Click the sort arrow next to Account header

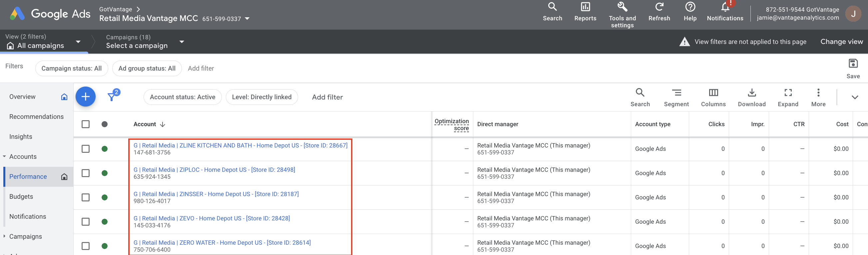tap(163, 125)
